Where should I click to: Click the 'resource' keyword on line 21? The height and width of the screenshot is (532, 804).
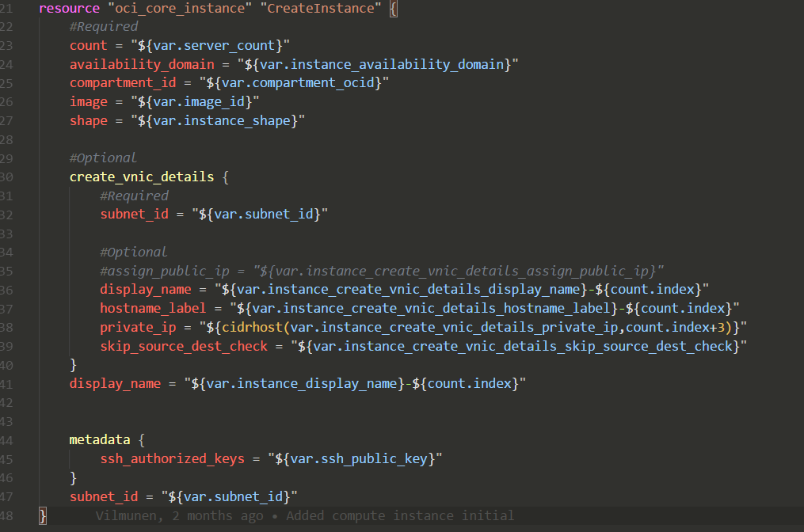click(x=69, y=8)
